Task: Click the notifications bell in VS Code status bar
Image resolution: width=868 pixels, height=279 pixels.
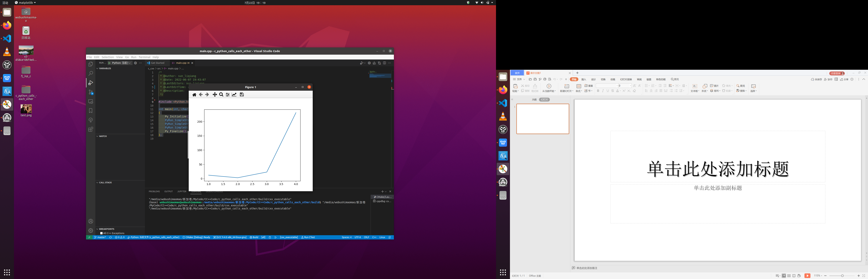Action: click(x=390, y=238)
